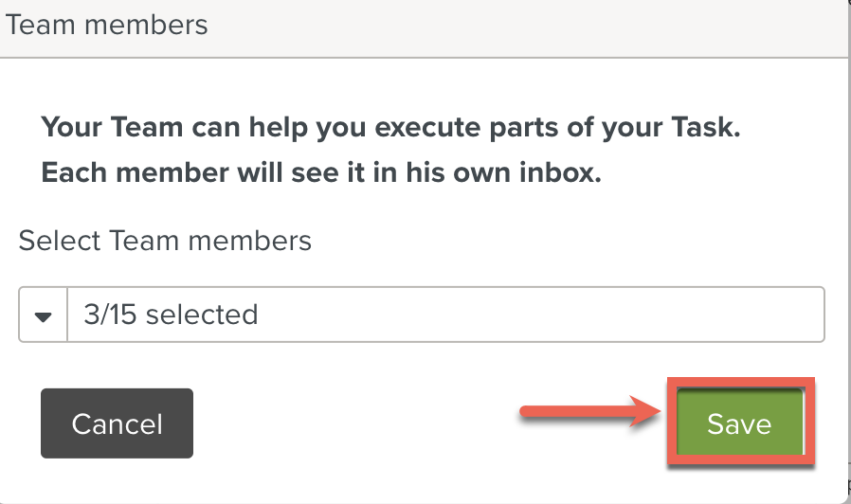The height and width of the screenshot is (504, 851).
Task: Click the Cancel button
Action: pos(117,423)
